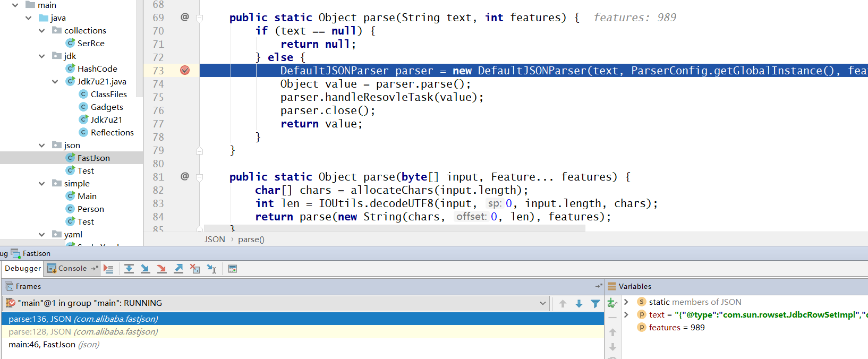The image size is (868, 359).
Task: Click the New Watch glasses icon
Action: (x=612, y=303)
